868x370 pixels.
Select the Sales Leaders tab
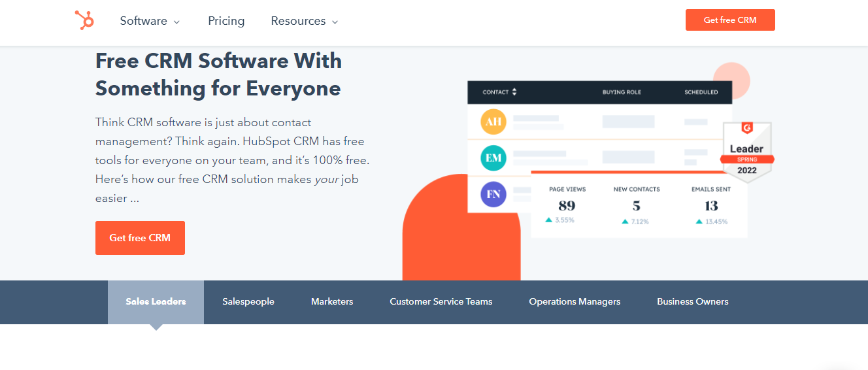(x=156, y=302)
